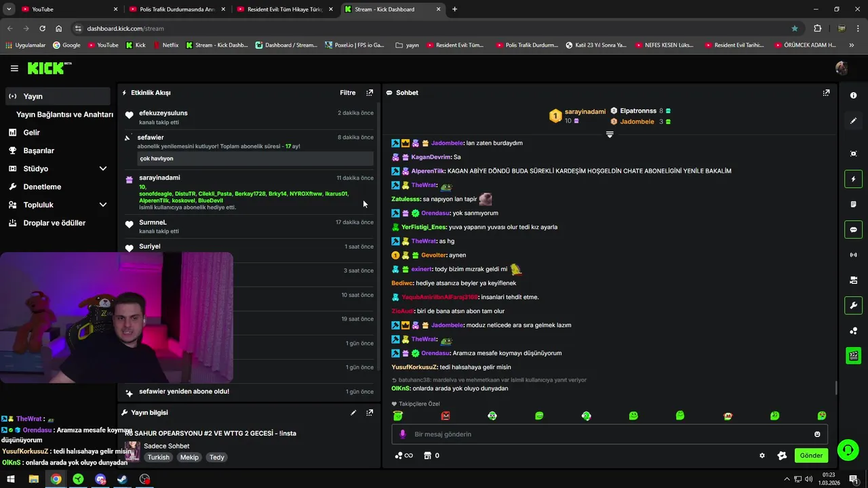Pop out the Yayın bilgisi panel
Image resolution: width=868 pixels, height=488 pixels.
(x=370, y=412)
